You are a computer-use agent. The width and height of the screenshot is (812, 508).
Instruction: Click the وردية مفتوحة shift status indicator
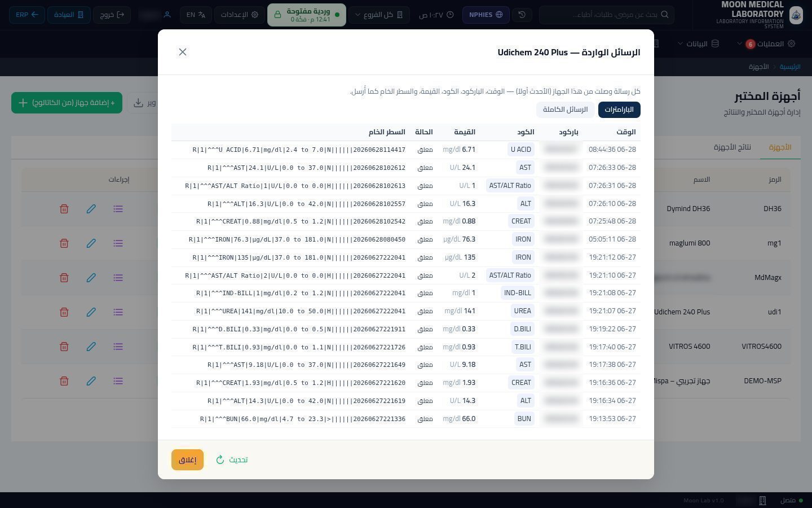pos(306,15)
